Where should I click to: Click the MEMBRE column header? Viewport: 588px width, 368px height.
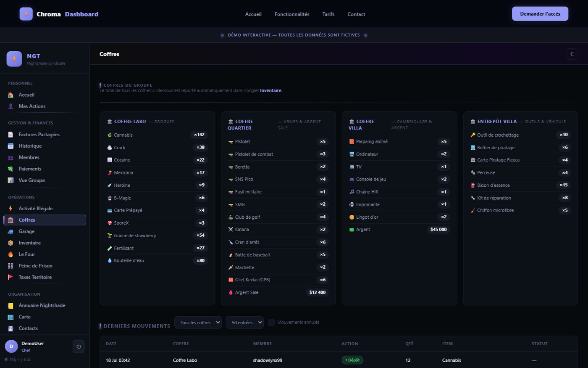click(262, 344)
